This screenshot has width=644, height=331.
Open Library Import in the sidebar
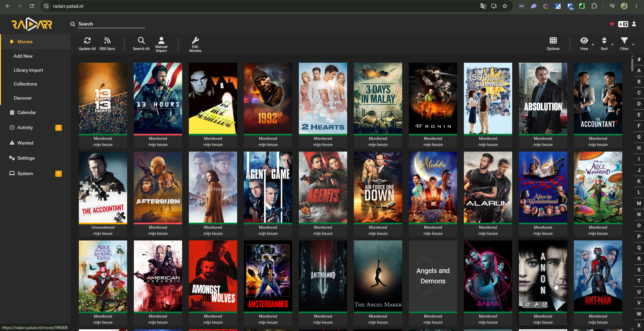click(29, 70)
